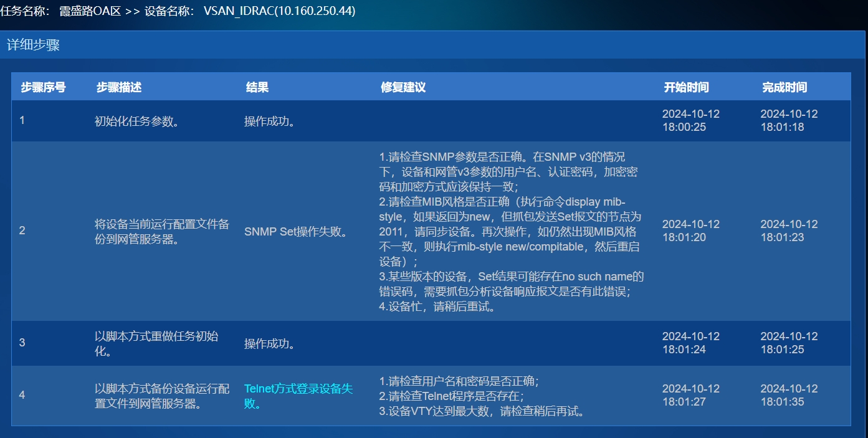Image resolution: width=868 pixels, height=438 pixels.
Task: Select 以脚本方式备份设备运行配置文件 description
Action: (x=162, y=396)
